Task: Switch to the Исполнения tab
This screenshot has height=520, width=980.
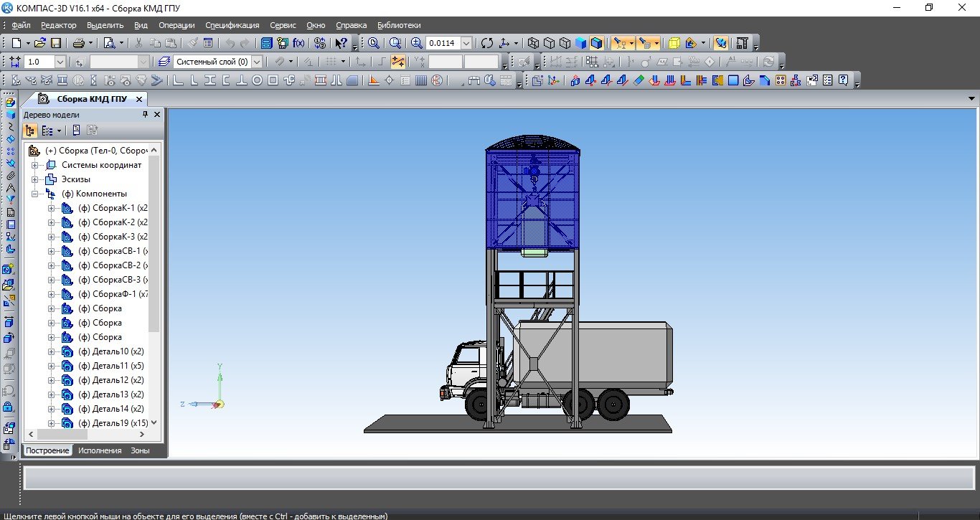Action: tap(100, 450)
